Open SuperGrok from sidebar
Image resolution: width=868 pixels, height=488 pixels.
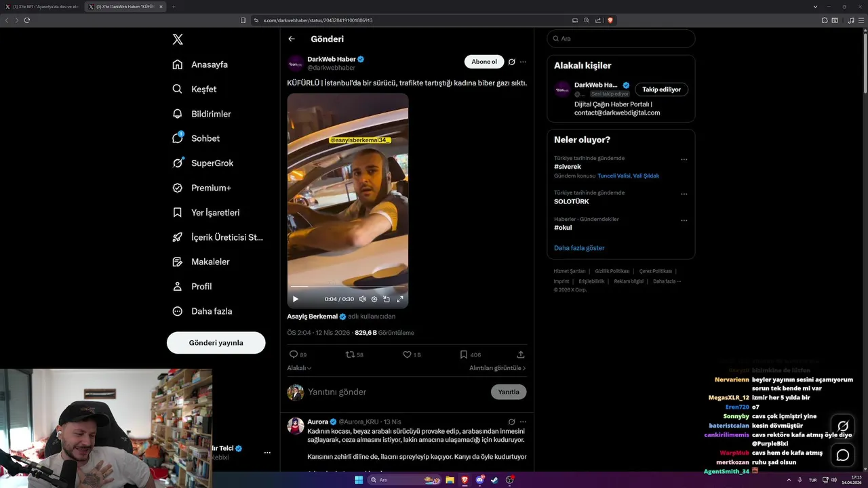click(203, 163)
